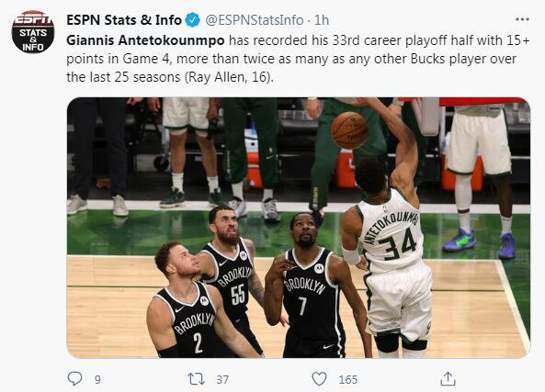Click the 1h timestamp
Screen dimensions: 545x392
click(x=322, y=20)
